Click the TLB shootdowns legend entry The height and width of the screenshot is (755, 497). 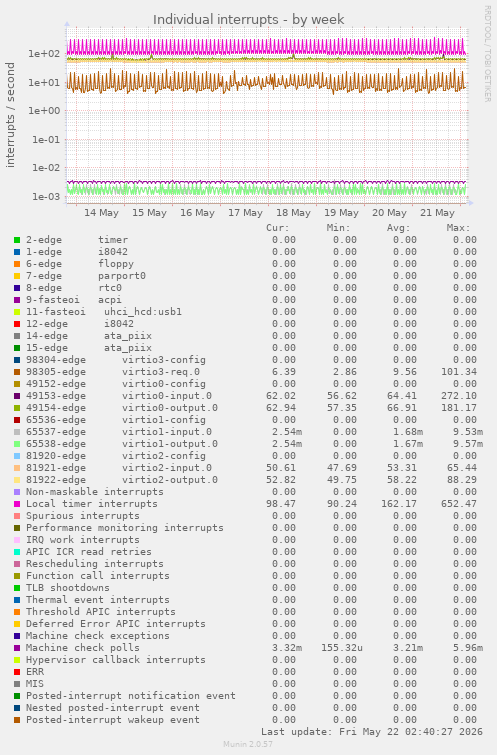[68, 588]
